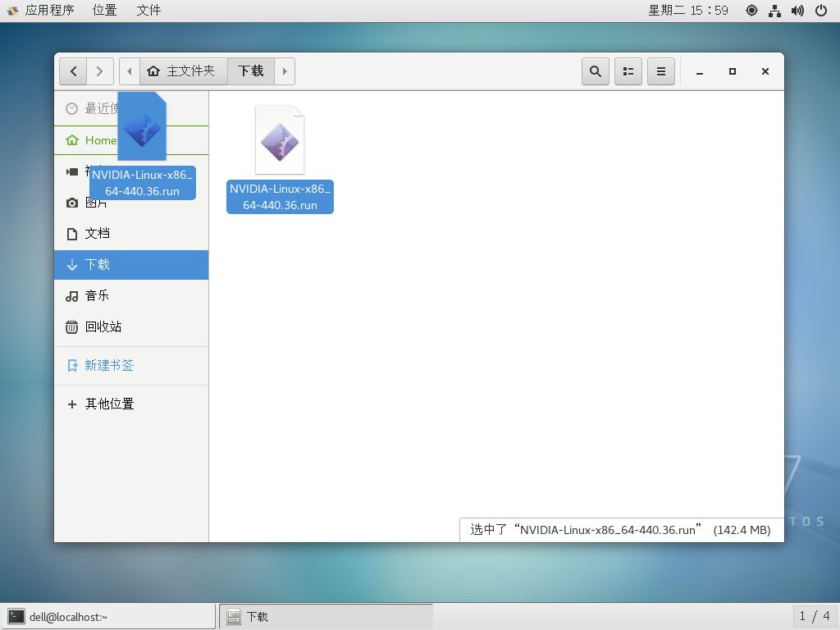Maximize the file manager window
This screenshot has width=840, height=630.
pyautogui.click(x=733, y=71)
